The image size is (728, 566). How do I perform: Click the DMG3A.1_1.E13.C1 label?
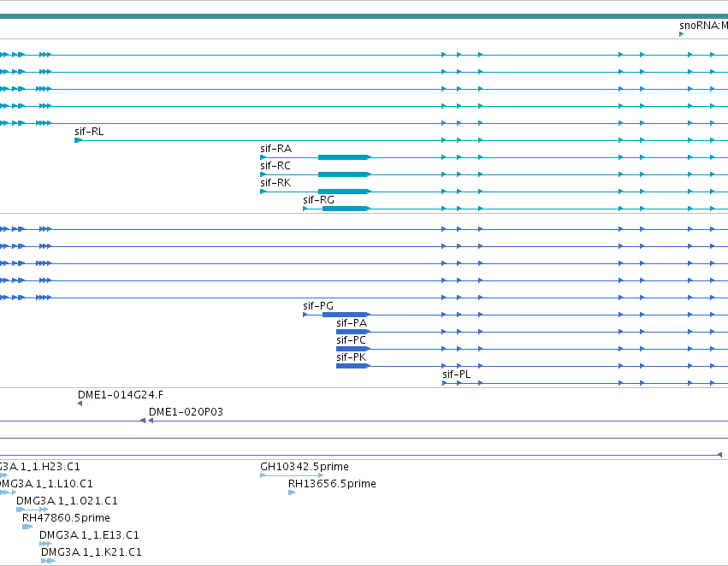[89, 535]
